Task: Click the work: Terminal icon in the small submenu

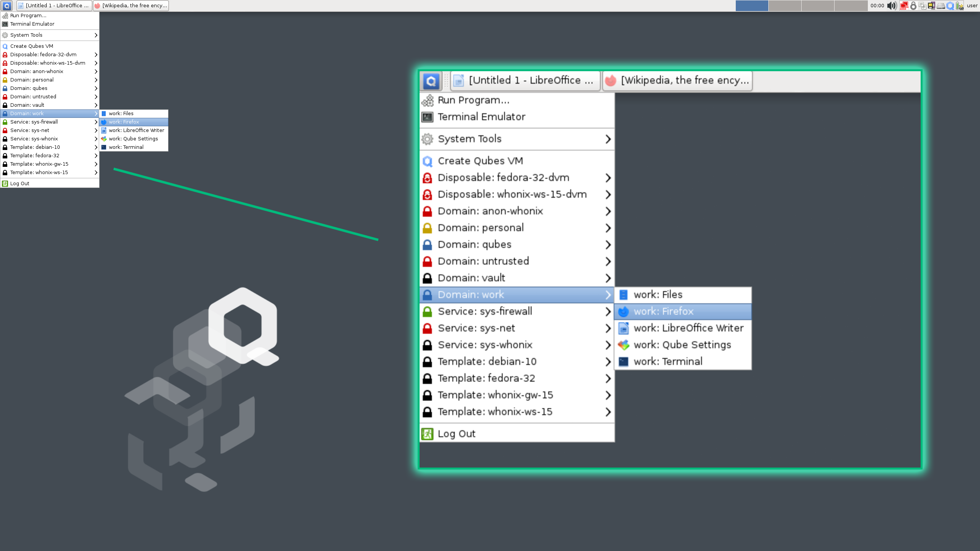Action: tap(104, 147)
